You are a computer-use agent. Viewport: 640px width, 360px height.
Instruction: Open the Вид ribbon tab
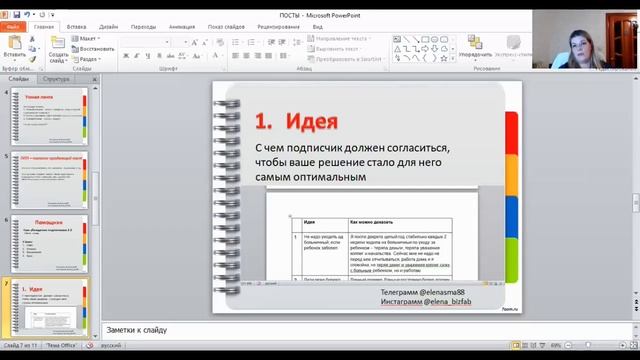click(318, 27)
